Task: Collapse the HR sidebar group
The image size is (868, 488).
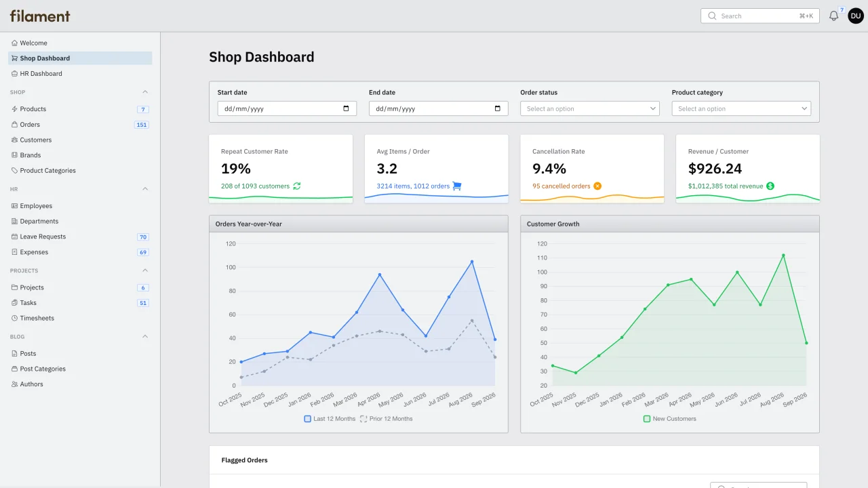Action: 144,189
